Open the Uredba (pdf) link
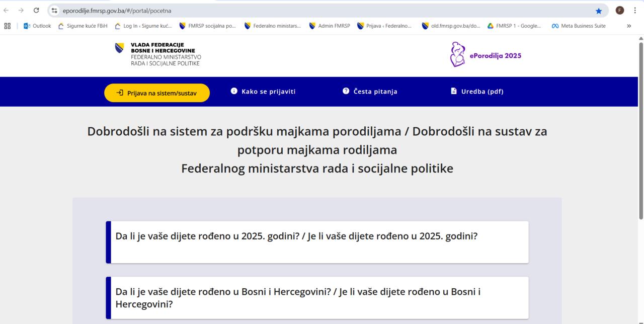 point(482,92)
